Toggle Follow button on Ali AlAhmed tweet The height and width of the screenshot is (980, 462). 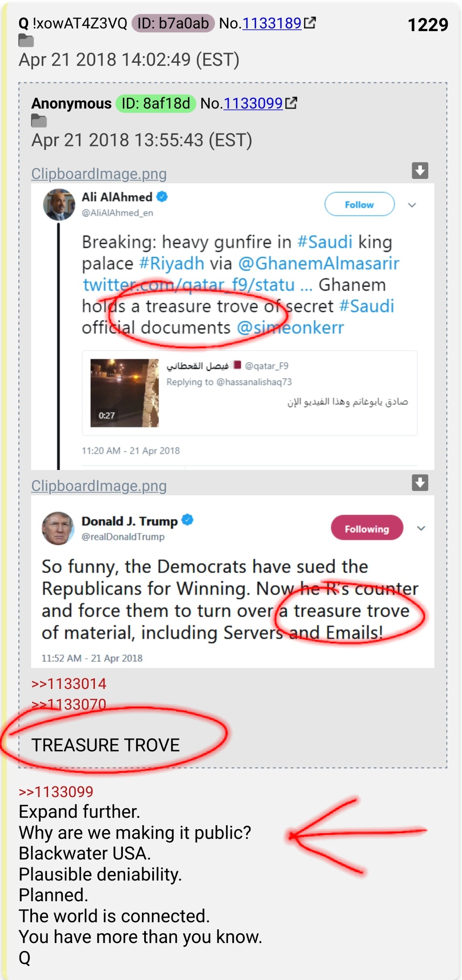coord(360,204)
